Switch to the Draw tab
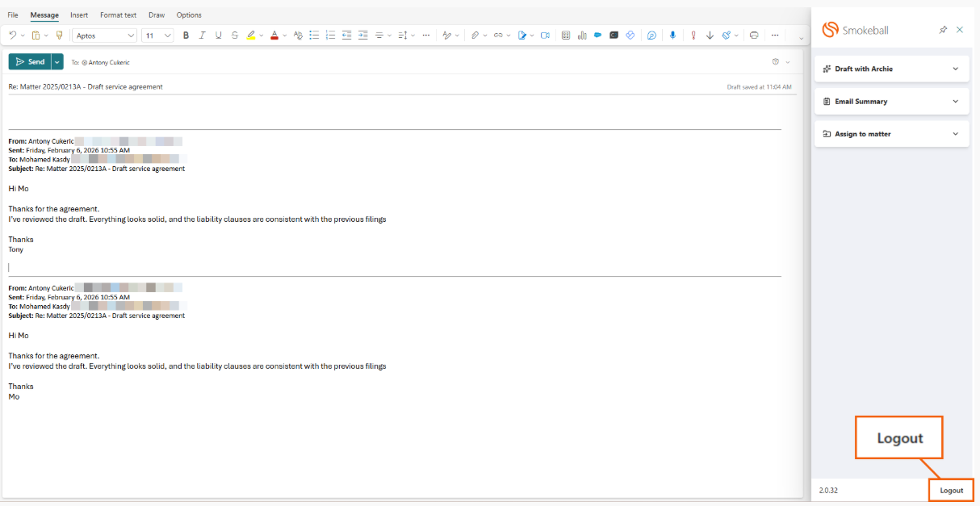 click(x=157, y=15)
